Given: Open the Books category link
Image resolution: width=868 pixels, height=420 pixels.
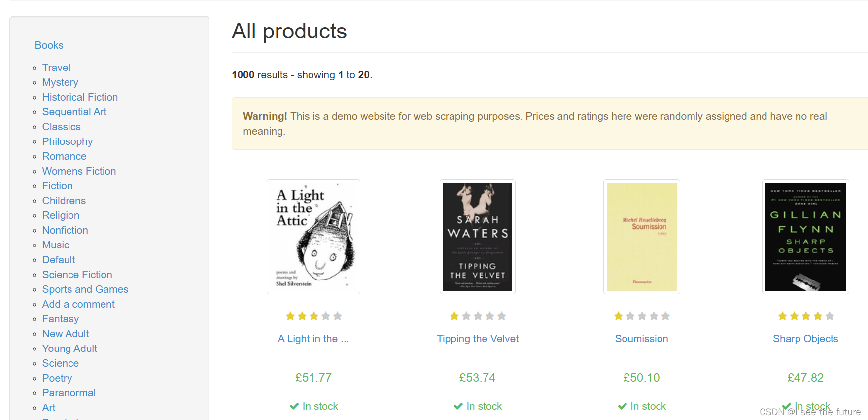Looking at the screenshot, I should pos(49,45).
